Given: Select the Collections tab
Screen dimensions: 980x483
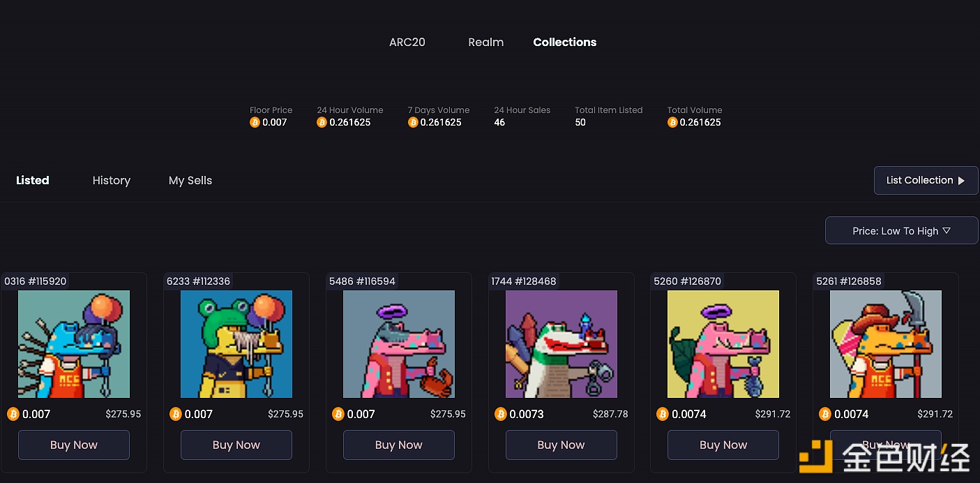Looking at the screenshot, I should tap(565, 42).
